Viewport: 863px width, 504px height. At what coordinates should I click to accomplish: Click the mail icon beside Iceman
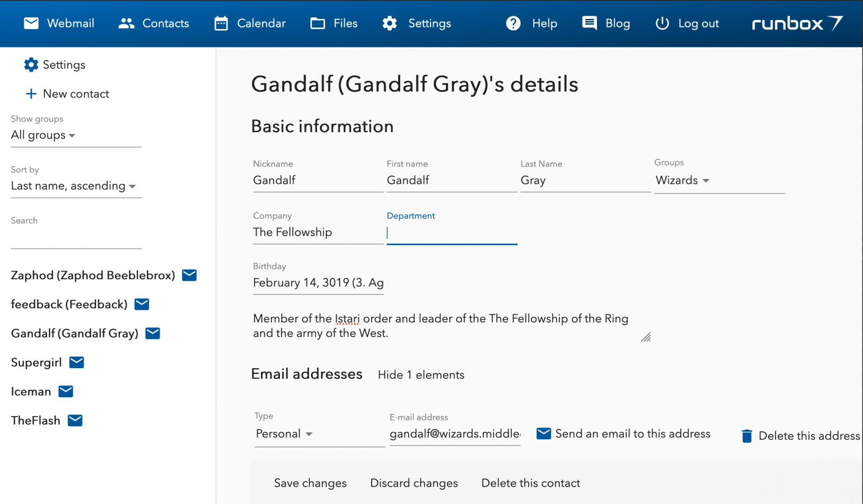[66, 391]
